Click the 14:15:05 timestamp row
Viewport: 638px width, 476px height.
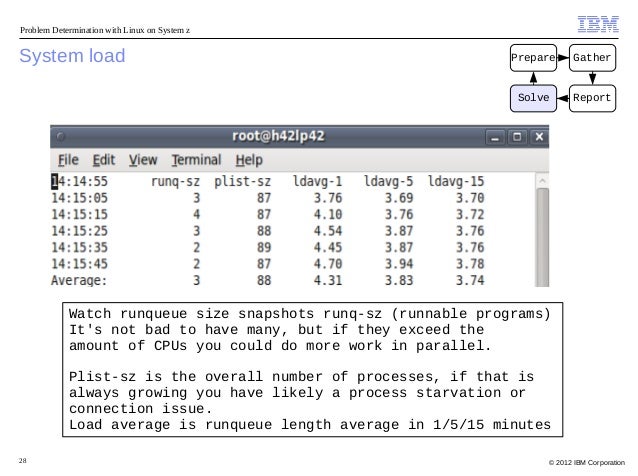click(x=79, y=198)
